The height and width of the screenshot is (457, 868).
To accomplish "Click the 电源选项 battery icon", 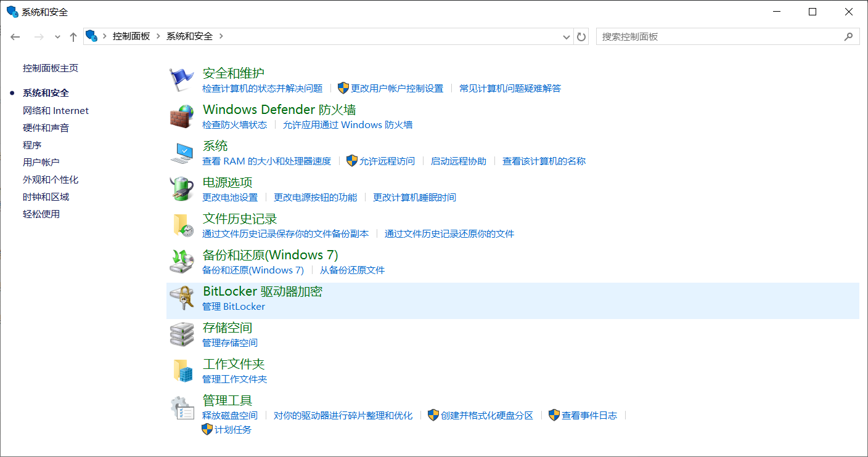I will coord(182,189).
